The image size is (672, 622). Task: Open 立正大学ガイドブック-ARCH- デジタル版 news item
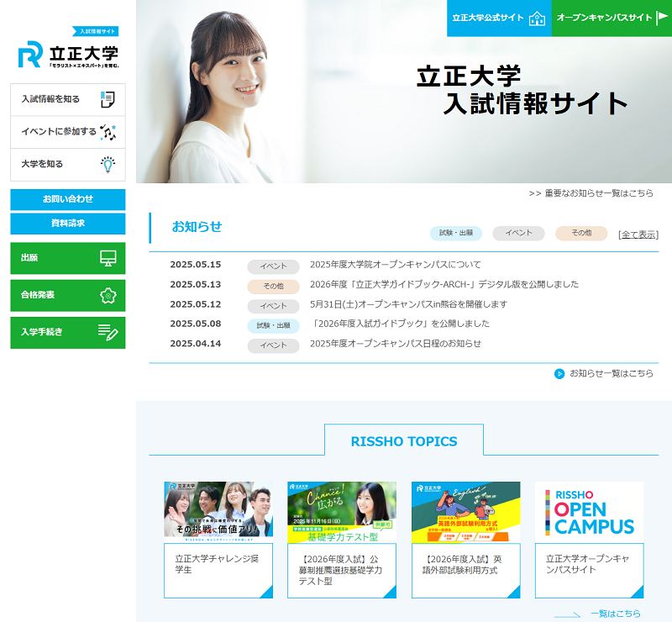coord(444,284)
